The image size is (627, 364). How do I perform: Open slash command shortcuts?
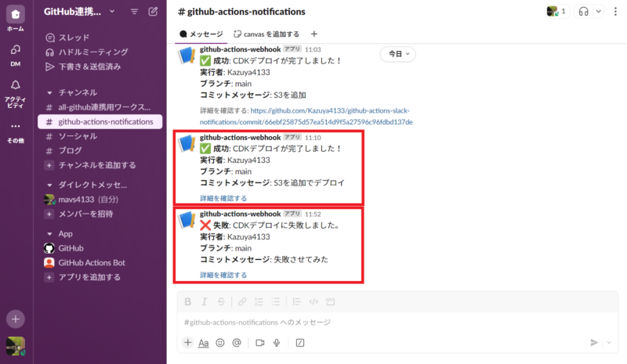point(300,343)
